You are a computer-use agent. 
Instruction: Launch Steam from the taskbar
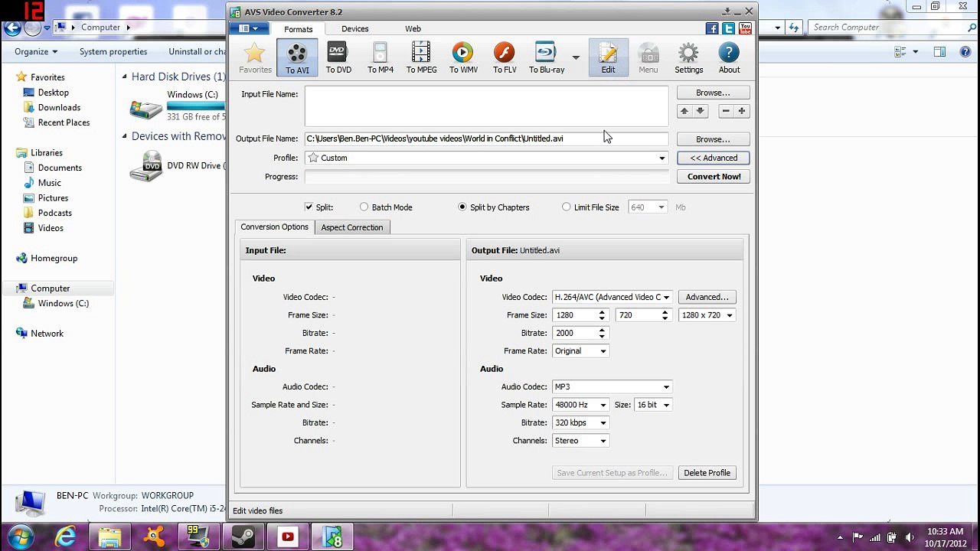tap(243, 537)
